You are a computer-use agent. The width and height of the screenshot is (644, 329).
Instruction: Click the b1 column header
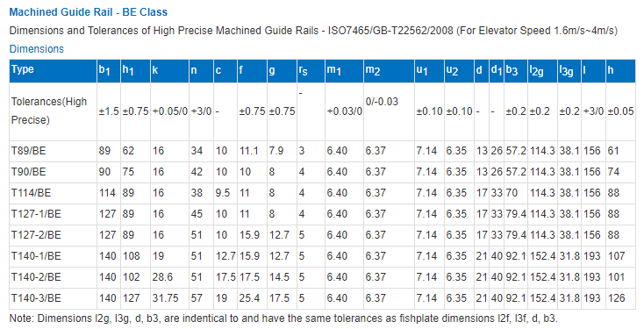click(104, 70)
